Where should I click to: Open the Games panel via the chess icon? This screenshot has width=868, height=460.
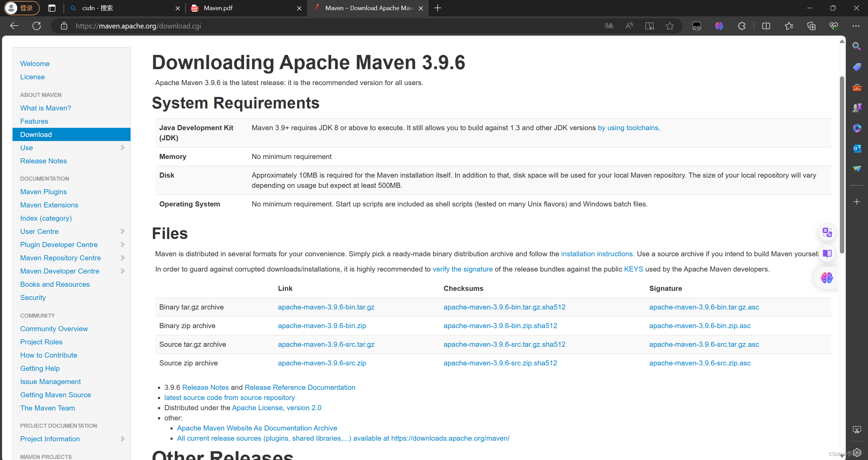pyautogui.click(x=857, y=107)
